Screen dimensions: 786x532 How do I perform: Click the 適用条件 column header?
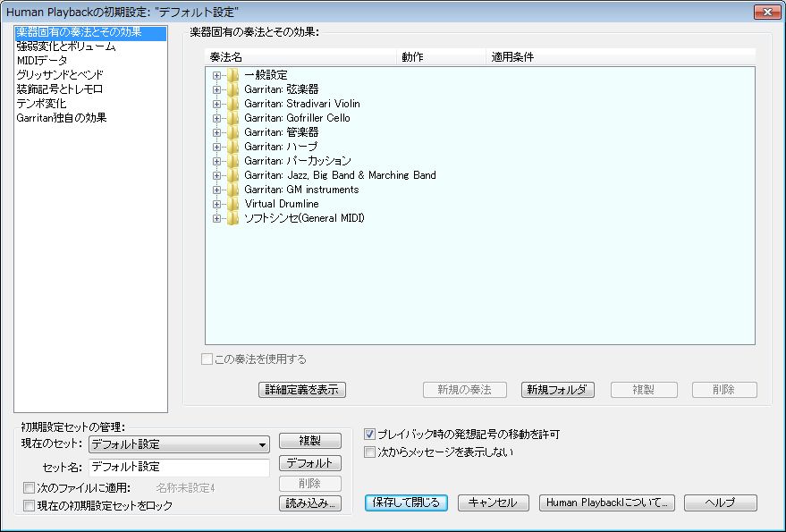pos(621,57)
